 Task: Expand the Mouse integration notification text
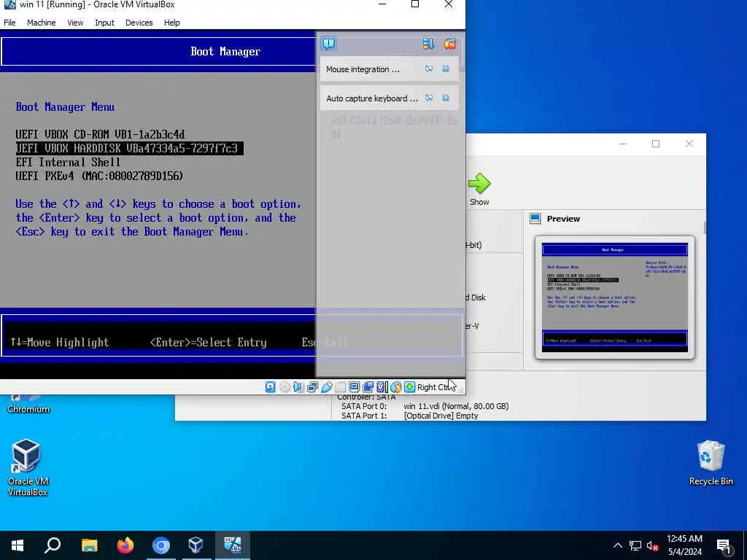[x=363, y=69]
